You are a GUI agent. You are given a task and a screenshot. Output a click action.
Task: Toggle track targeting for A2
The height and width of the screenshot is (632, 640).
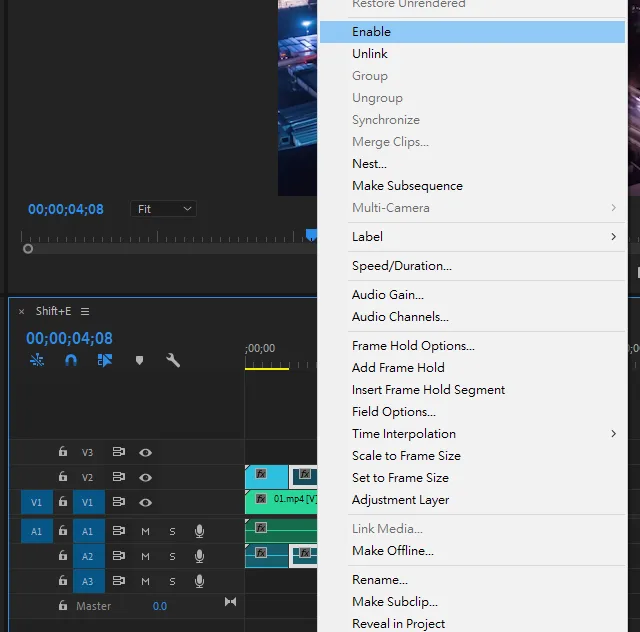[89, 556]
